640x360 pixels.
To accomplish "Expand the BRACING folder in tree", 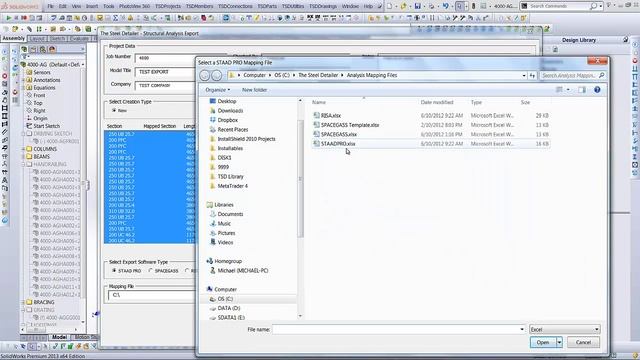I will (23, 302).
